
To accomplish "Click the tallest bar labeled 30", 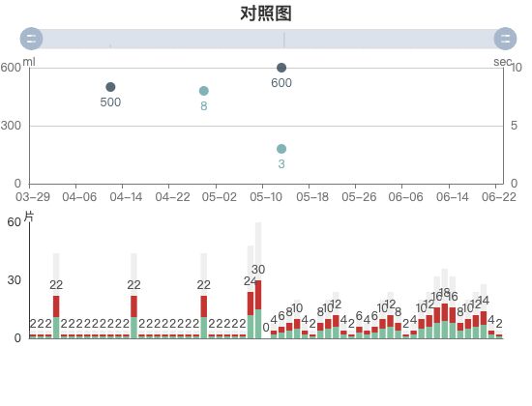I will [258, 309].
